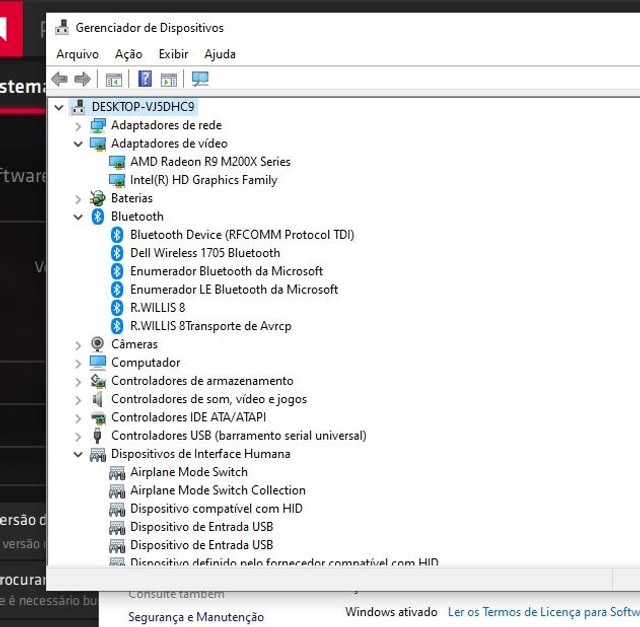Click the Adaptadores de rede network icon
The width and height of the screenshot is (640, 627).
(x=98, y=125)
